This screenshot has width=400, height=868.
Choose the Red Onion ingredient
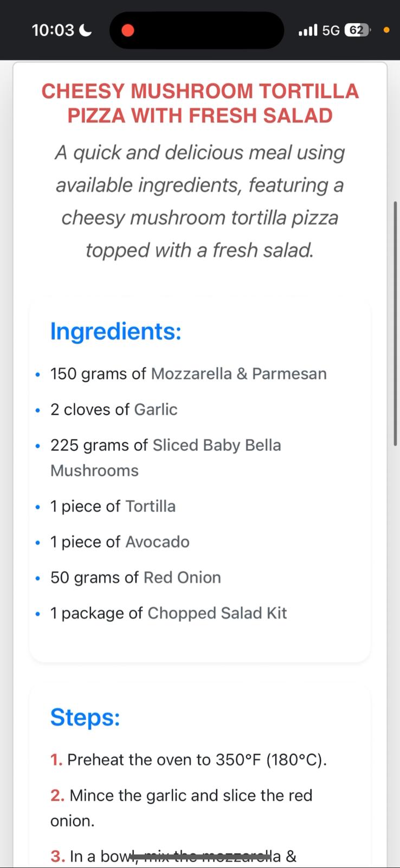point(182,577)
